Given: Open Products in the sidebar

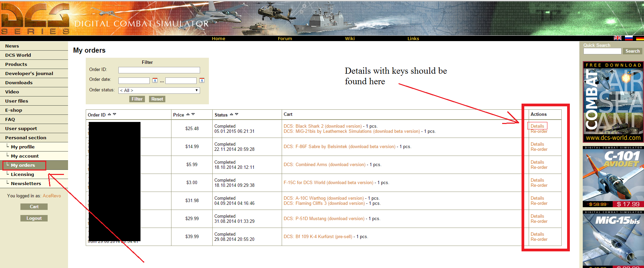Looking at the screenshot, I should (x=34, y=64).
